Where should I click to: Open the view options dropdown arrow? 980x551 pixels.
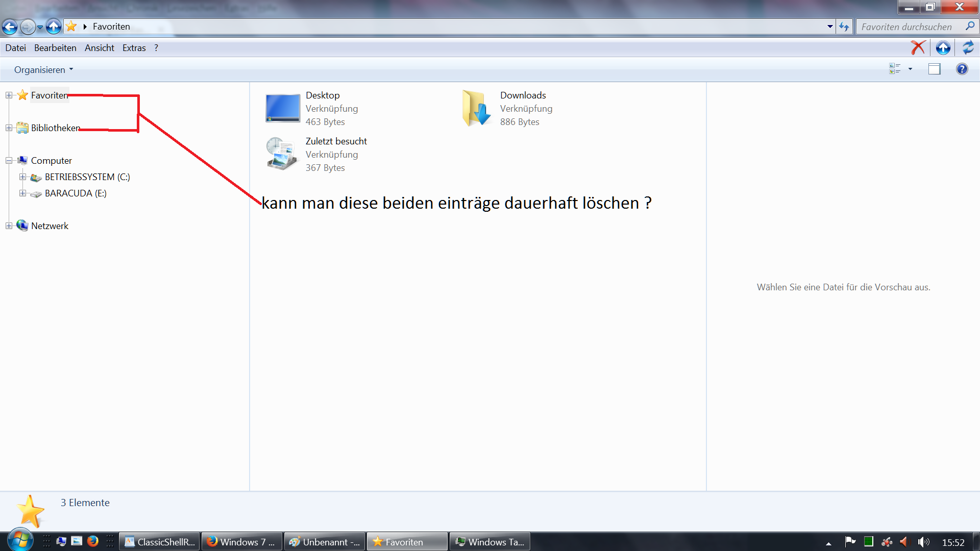[910, 69]
